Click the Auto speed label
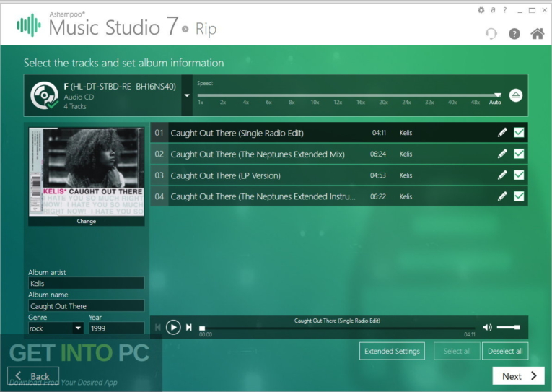The image size is (552, 392). pyautogui.click(x=494, y=102)
